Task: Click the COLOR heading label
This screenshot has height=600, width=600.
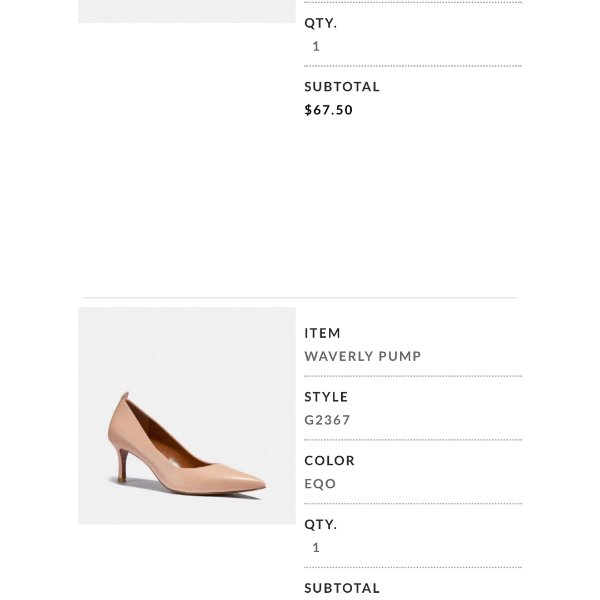Action: tap(329, 461)
